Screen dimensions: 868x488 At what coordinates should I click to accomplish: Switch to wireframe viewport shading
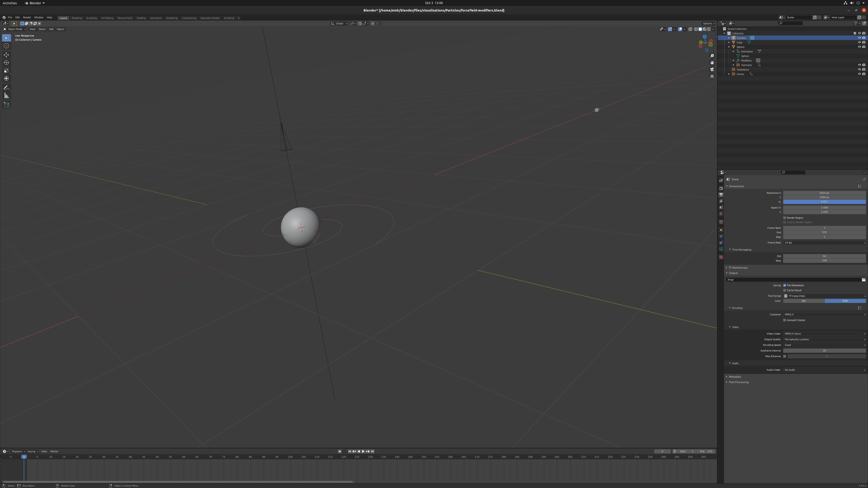696,29
